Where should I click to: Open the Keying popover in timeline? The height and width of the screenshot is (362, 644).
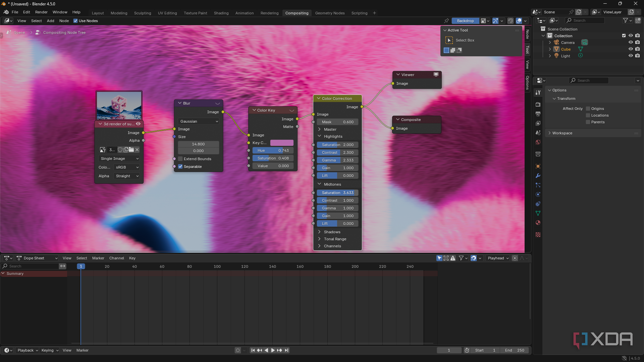pyautogui.click(x=50, y=350)
